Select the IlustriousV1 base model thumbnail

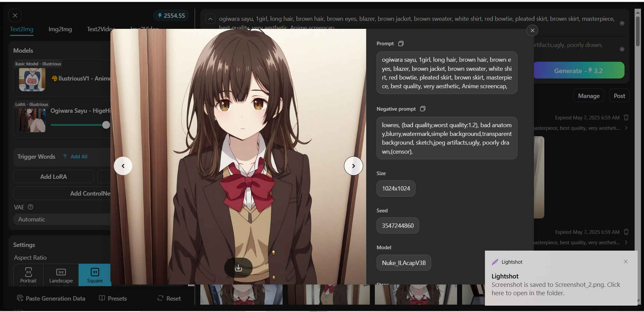pos(32,80)
